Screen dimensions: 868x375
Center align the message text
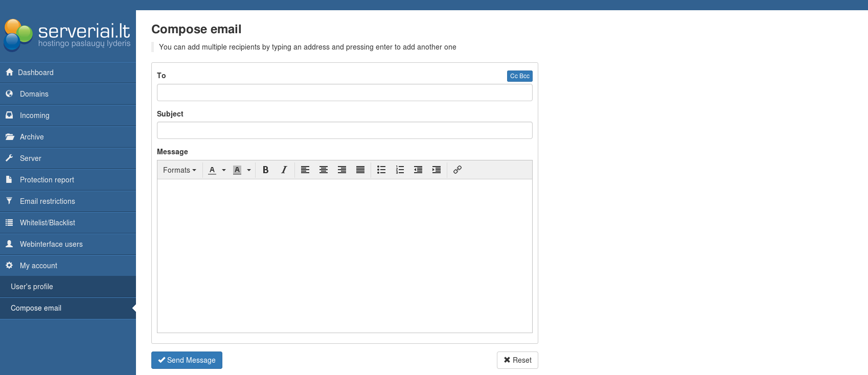tap(324, 170)
